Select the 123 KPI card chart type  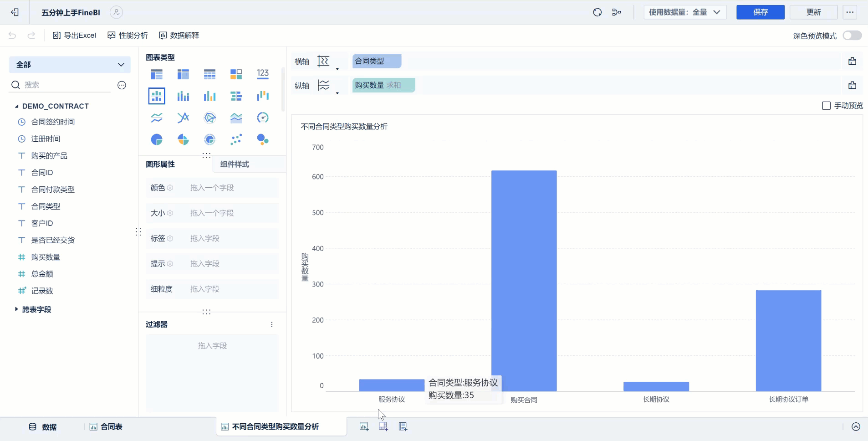click(x=263, y=74)
